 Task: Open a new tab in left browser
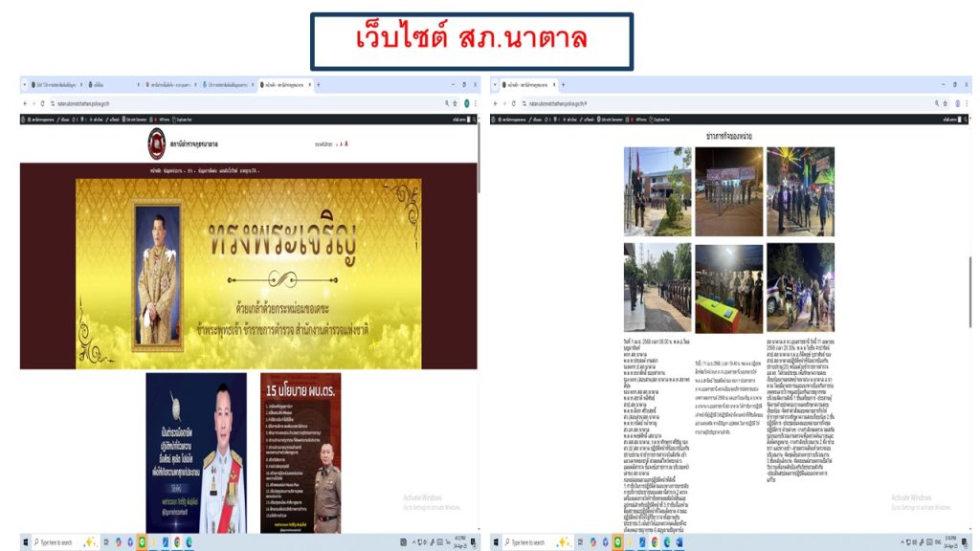point(318,84)
